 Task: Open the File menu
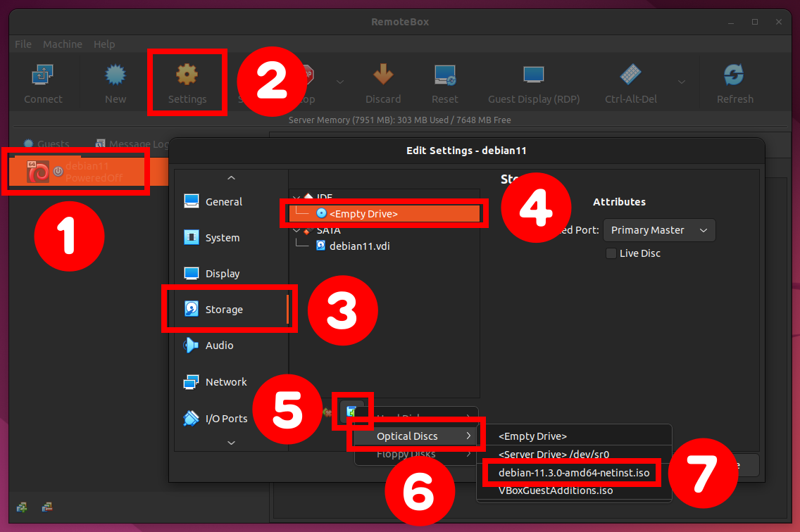pos(23,44)
